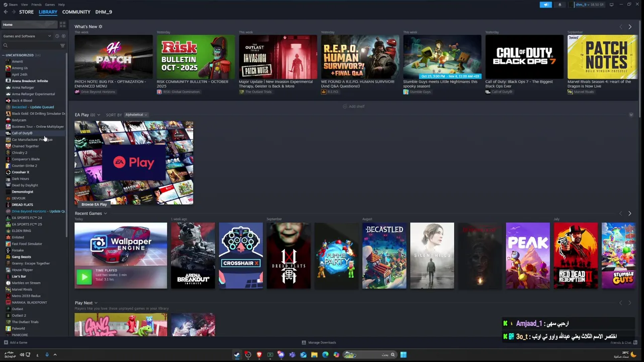Show next What's New items arrow
This screenshot has height=362, width=644.
click(x=629, y=27)
